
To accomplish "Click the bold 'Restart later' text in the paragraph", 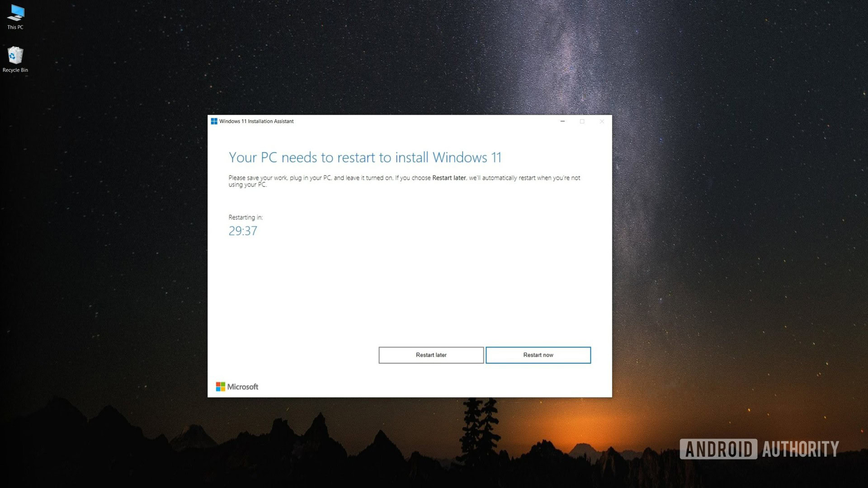I will 448,178.
